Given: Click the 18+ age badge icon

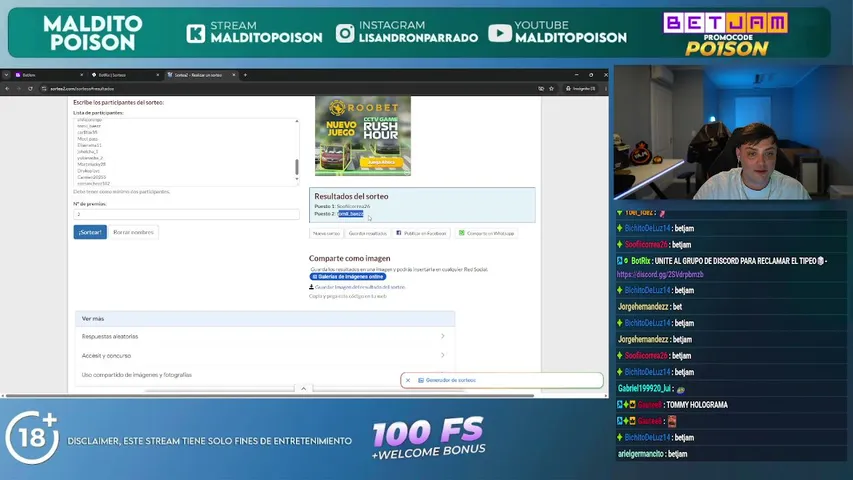Looking at the screenshot, I should (x=32, y=438).
